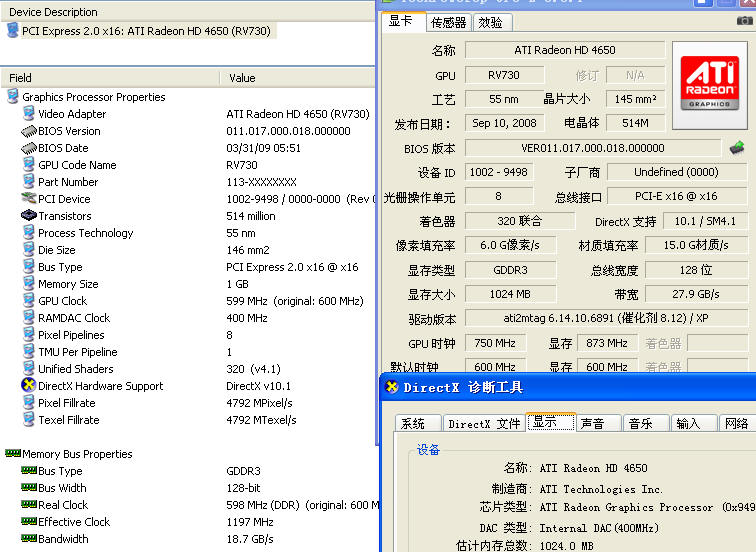Open the 效验 tab in GPU-Z
Screen dimensions: 756x552
pyautogui.click(x=491, y=22)
